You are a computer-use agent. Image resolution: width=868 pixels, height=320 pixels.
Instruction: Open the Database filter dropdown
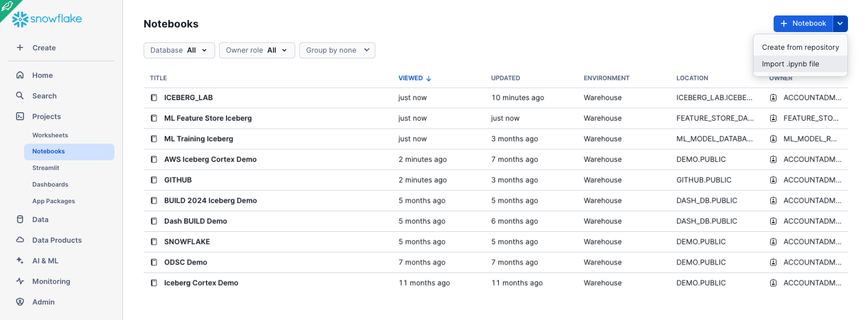tap(179, 50)
